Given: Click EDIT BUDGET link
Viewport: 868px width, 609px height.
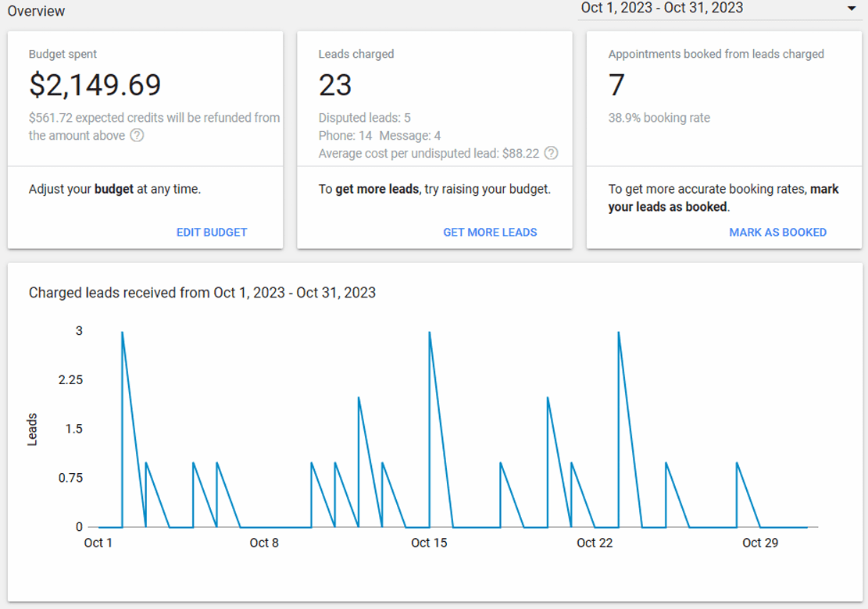Looking at the screenshot, I should coord(212,233).
